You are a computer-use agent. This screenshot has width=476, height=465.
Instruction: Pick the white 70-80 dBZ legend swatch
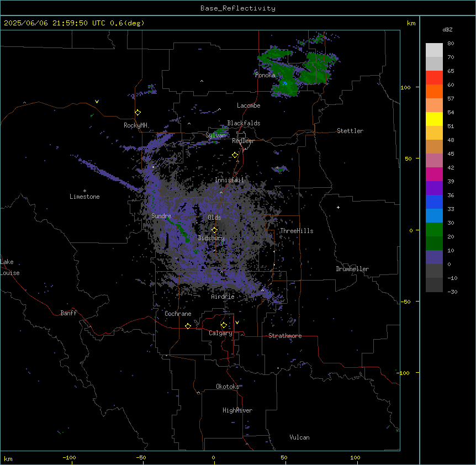434,50
